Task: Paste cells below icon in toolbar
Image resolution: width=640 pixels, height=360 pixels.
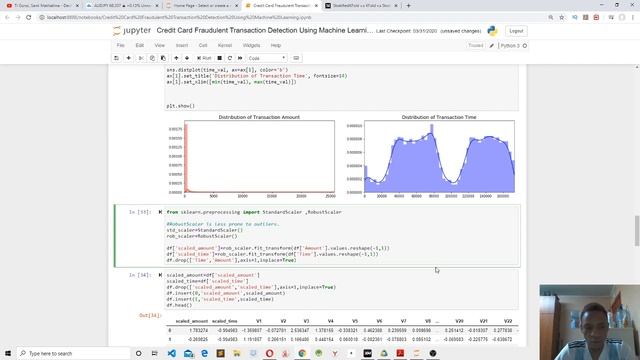Action: tap(163, 58)
